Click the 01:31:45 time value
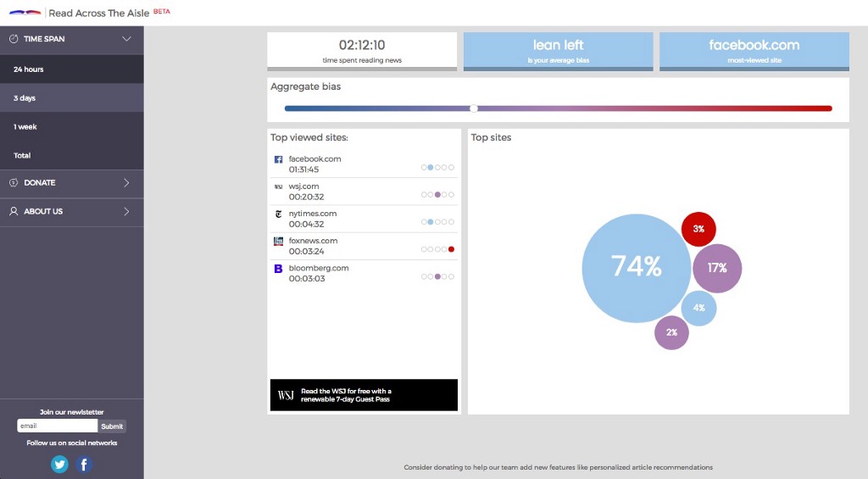The image size is (868, 479). (304, 170)
